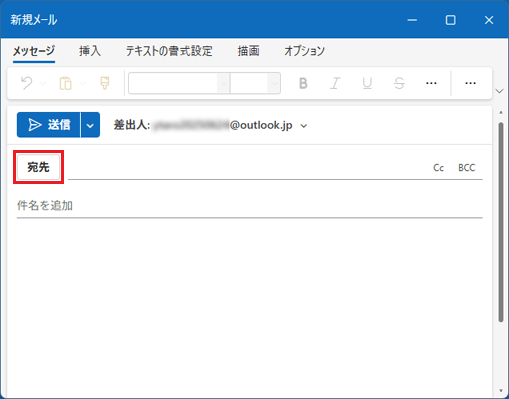This screenshot has height=399, width=509.
Task: Open more formatting options ellipsis beside Strikethrough
Action: [431, 83]
